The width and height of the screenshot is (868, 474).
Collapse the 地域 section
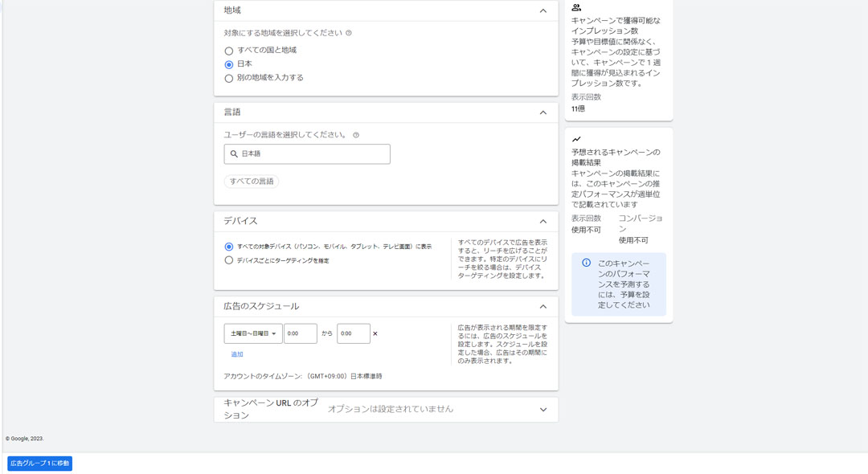tap(543, 11)
